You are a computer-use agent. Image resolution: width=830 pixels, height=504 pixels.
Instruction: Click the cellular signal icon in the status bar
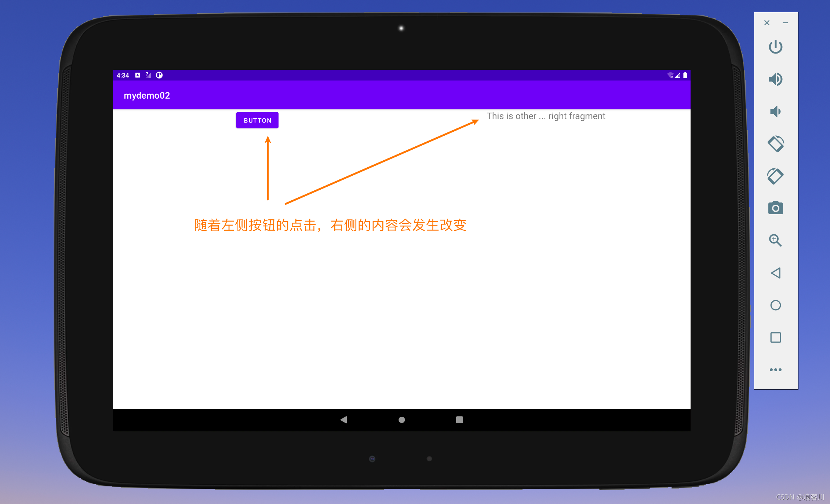(678, 75)
